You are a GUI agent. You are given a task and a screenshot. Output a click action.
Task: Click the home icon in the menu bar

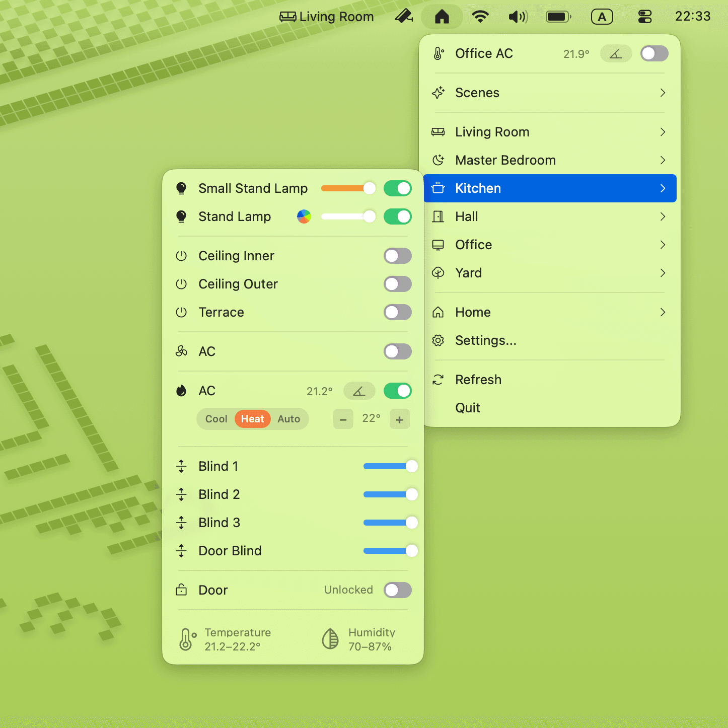click(x=442, y=17)
